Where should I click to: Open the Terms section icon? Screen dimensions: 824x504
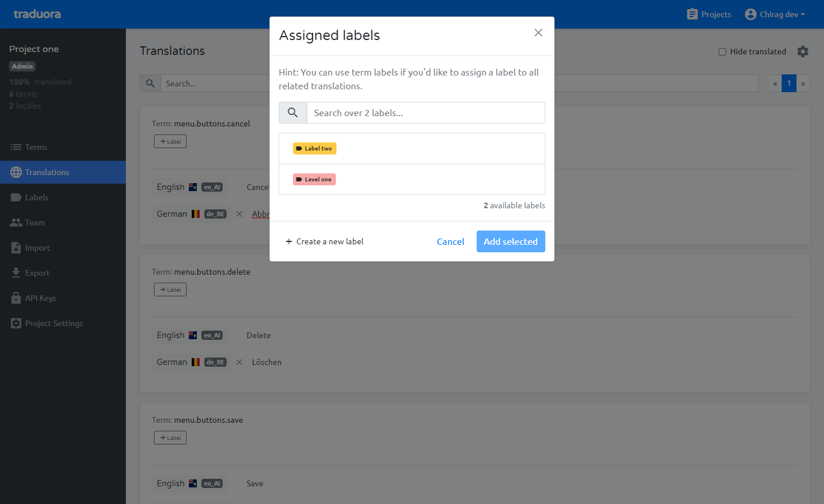[16, 147]
